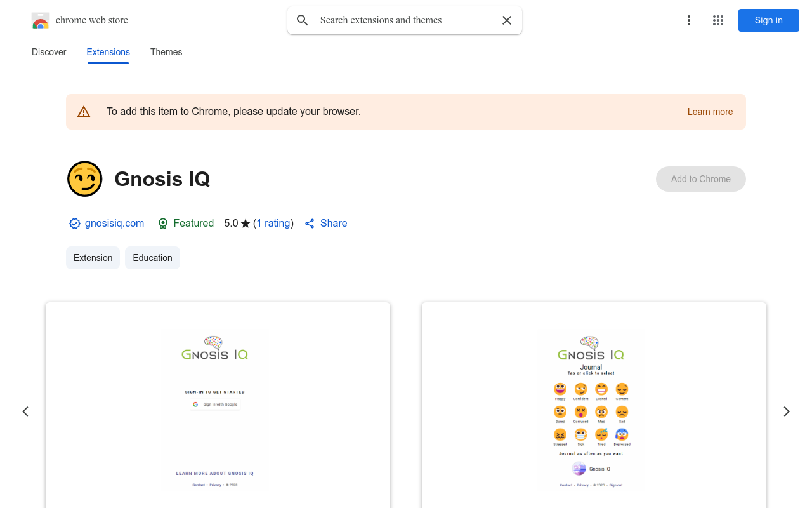Switch to the Themes tab

point(166,52)
